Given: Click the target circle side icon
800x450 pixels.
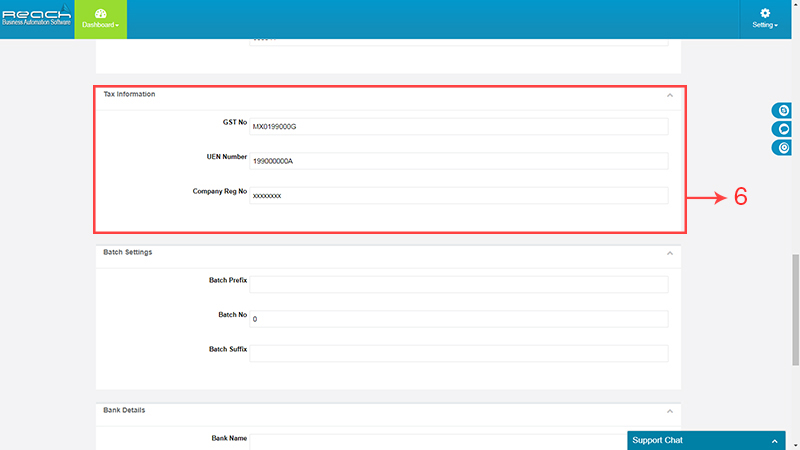Looking at the screenshot, I should tap(783, 147).
